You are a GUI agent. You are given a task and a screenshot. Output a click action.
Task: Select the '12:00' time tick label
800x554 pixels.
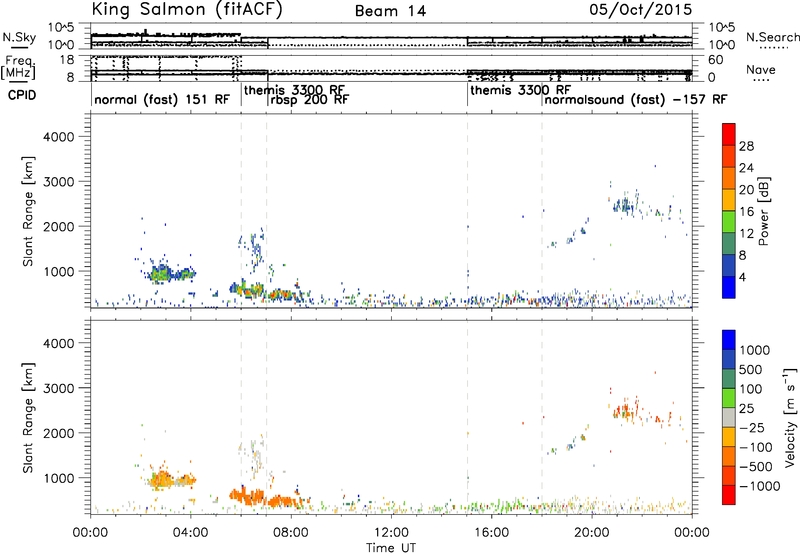tap(391, 533)
